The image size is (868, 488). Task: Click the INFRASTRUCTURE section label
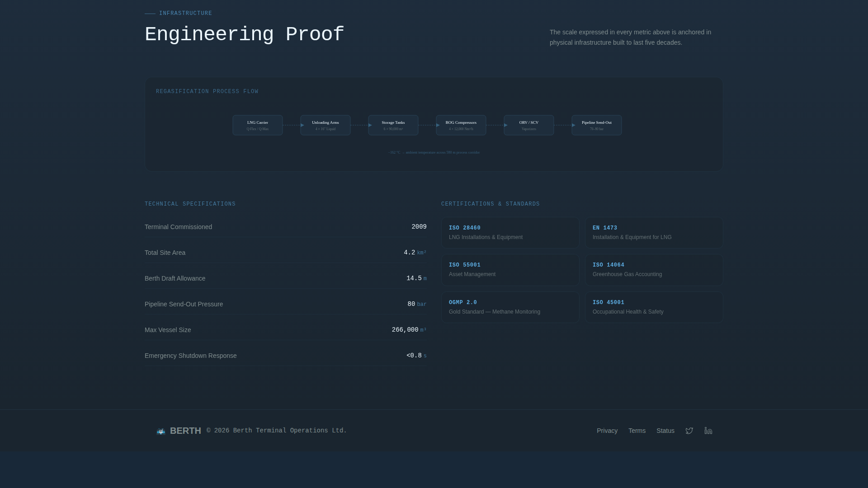pyautogui.click(x=185, y=14)
